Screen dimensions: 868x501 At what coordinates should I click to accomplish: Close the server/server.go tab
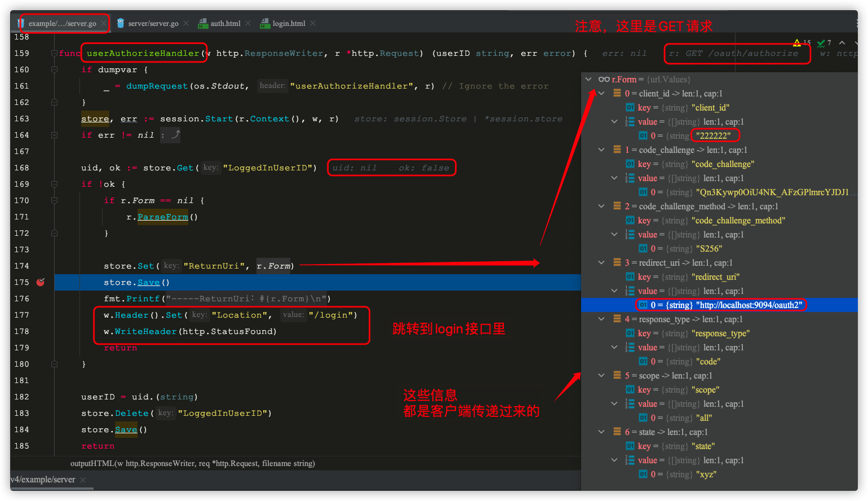point(186,23)
